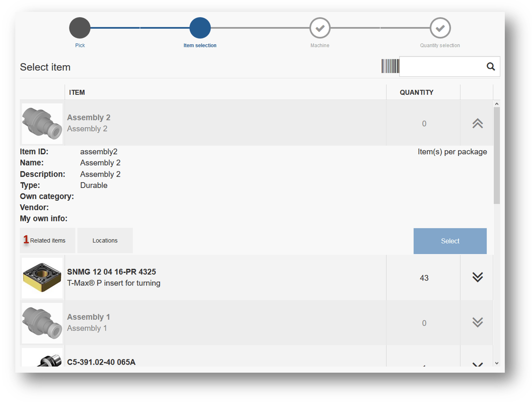
Task: Click the item search input field
Action: 442,66
